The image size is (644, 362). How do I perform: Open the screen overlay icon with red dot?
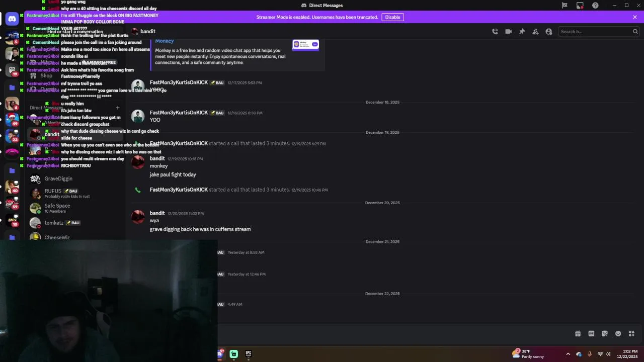pos(580,6)
